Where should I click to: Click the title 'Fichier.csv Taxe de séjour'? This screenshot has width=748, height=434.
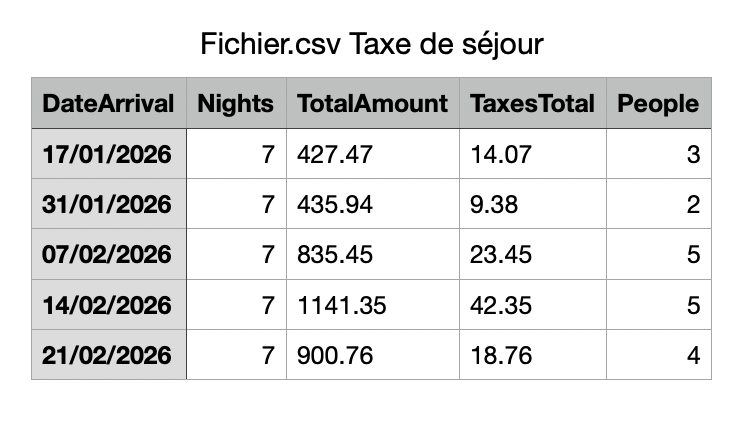click(372, 45)
